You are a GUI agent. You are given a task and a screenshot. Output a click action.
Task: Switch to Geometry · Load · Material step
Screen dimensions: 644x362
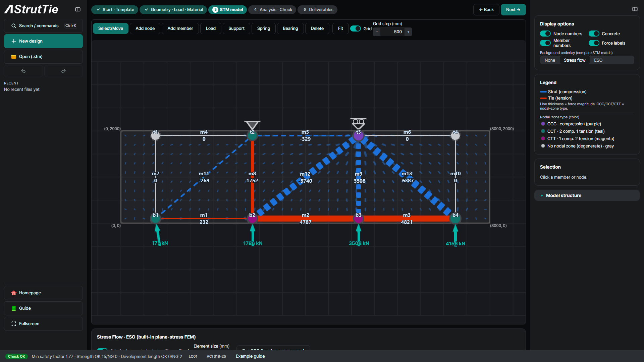click(173, 10)
